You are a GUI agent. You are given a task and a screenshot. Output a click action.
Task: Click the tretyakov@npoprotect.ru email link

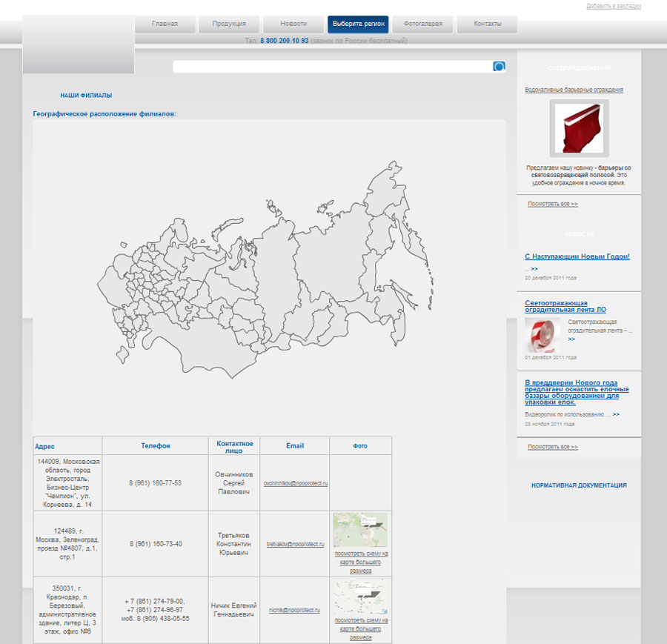click(295, 544)
